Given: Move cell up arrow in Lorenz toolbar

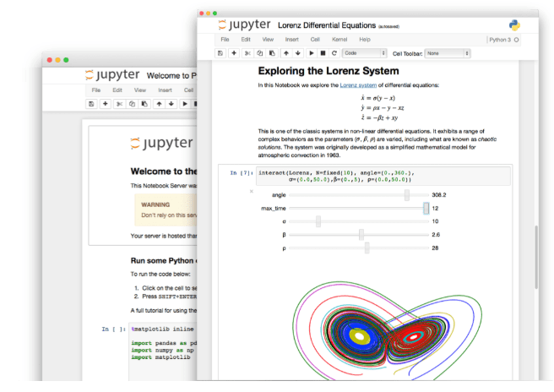Looking at the screenshot, I should 286,53.
